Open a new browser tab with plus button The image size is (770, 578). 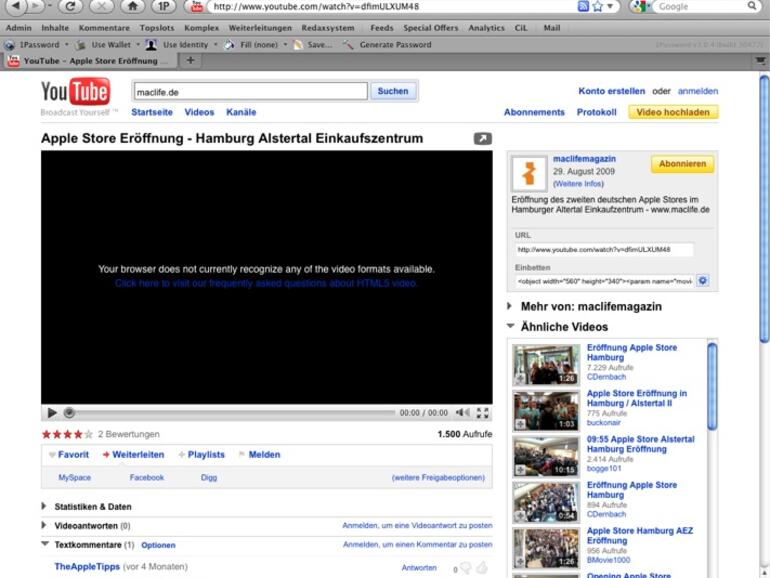click(x=190, y=60)
